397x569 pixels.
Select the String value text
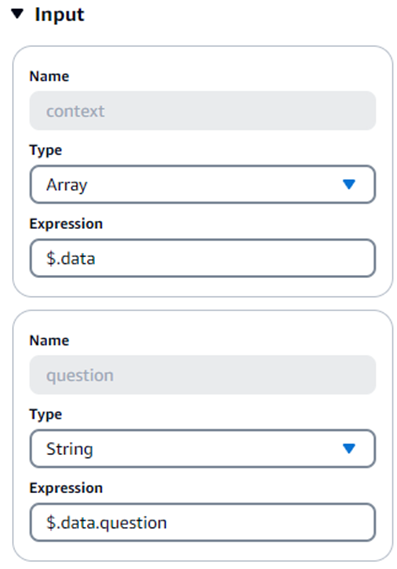(70, 449)
